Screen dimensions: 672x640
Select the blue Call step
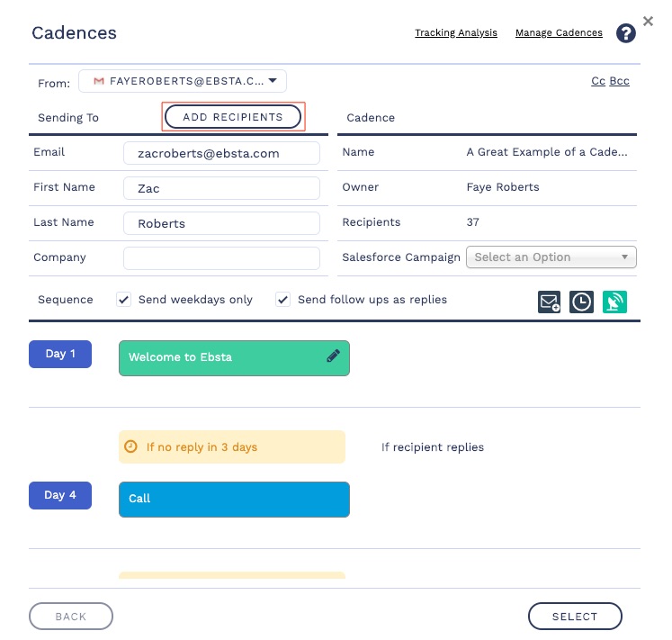(234, 499)
